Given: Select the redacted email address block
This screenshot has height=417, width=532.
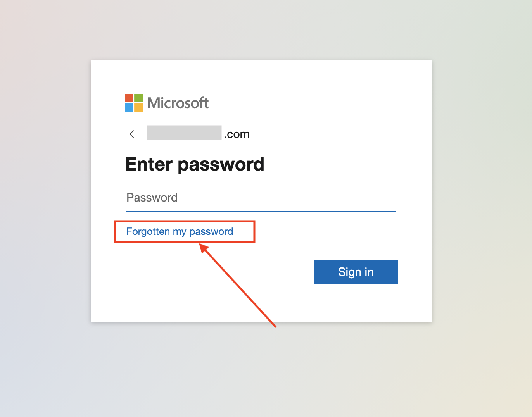Looking at the screenshot, I should pyautogui.click(x=184, y=133).
